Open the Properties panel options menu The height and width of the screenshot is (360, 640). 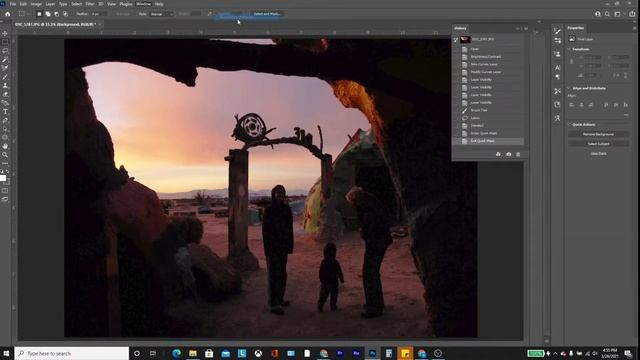tap(634, 28)
